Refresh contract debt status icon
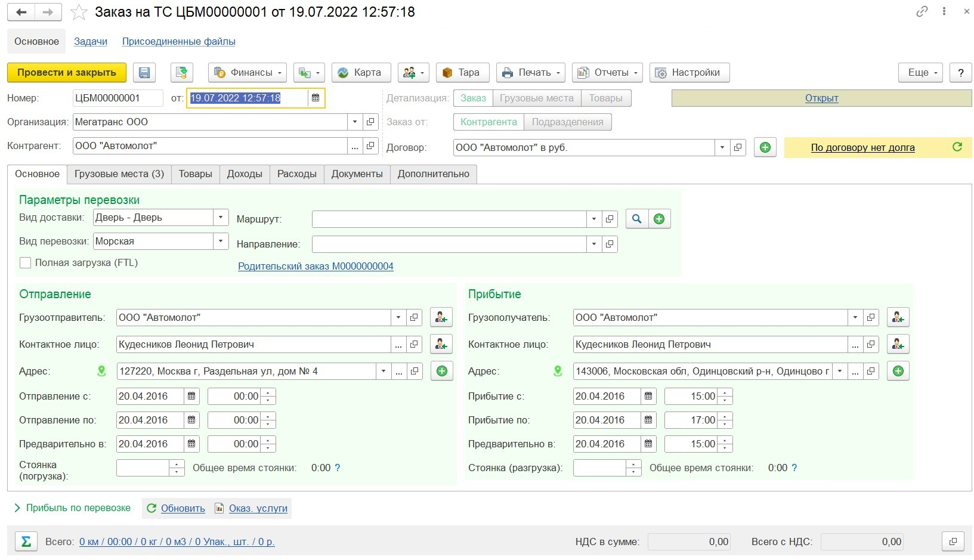The width and height of the screenshot is (974, 560). coord(957,147)
